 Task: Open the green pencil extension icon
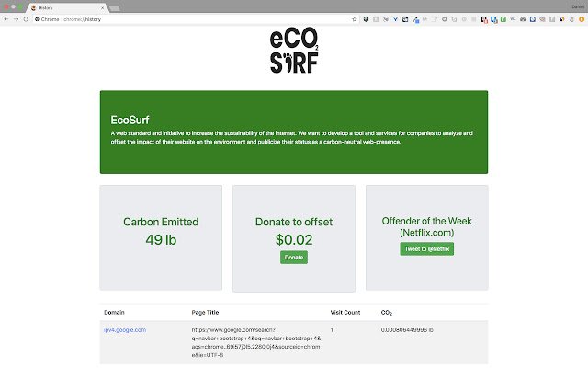click(x=503, y=19)
